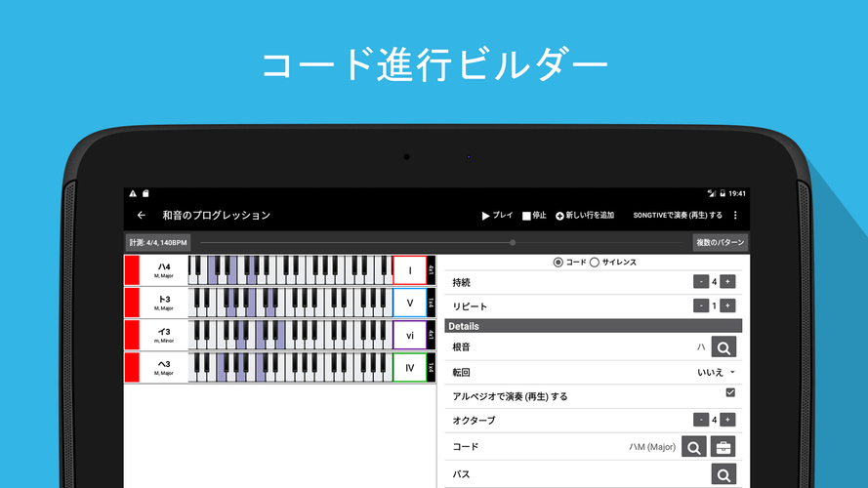The height and width of the screenshot is (488, 868).
Task: Select the サイレンス radio button
Action: tap(595, 263)
